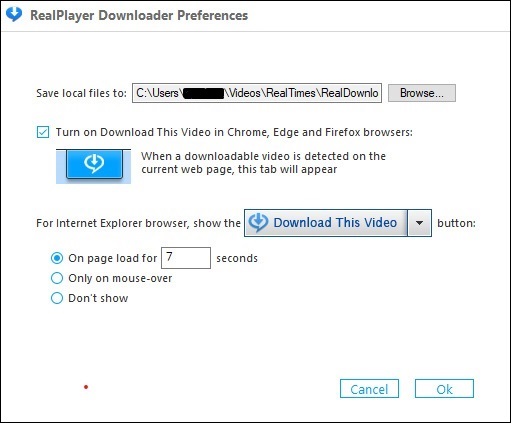
Task: Click the downloadable video detected description text
Action: pyautogui.click(x=263, y=163)
